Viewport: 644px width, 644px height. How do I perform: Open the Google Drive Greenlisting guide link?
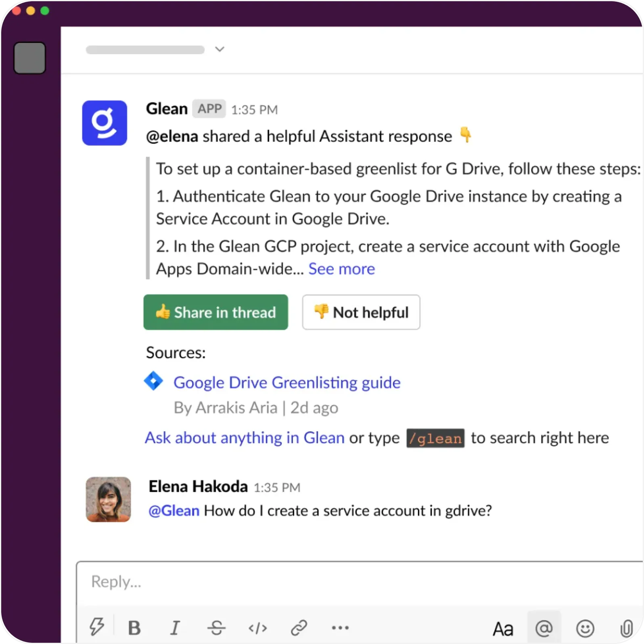click(287, 383)
